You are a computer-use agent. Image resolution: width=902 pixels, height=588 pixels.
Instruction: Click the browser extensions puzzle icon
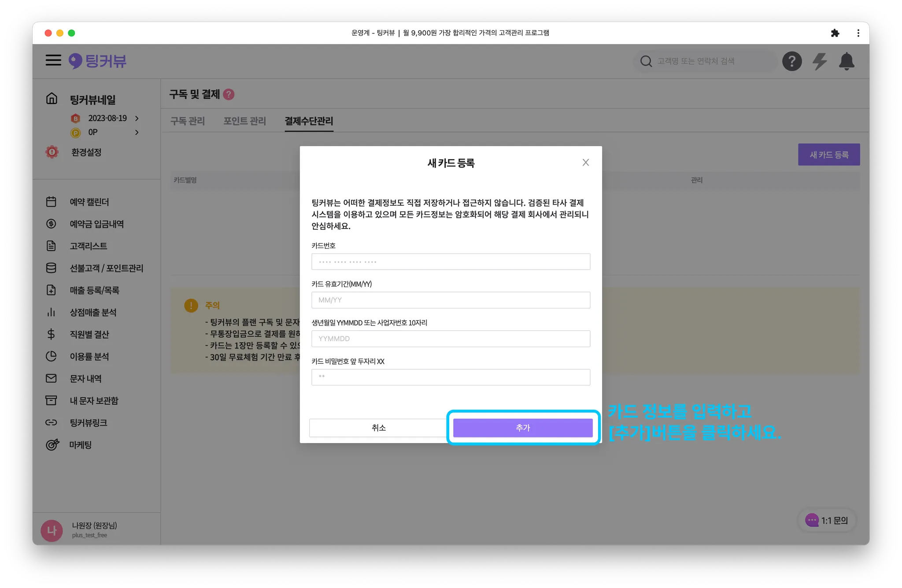(x=835, y=33)
